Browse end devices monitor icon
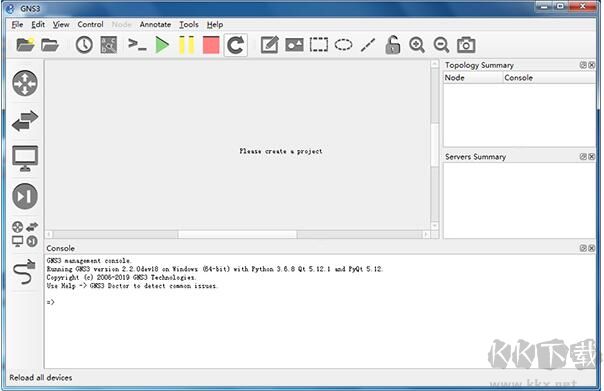Image resolution: width=604 pixels, height=391 pixels. click(x=25, y=158)
